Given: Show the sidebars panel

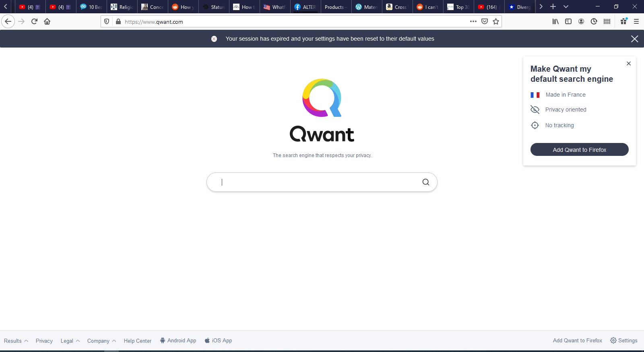Looking at the screenshot, I should [568, 21].
